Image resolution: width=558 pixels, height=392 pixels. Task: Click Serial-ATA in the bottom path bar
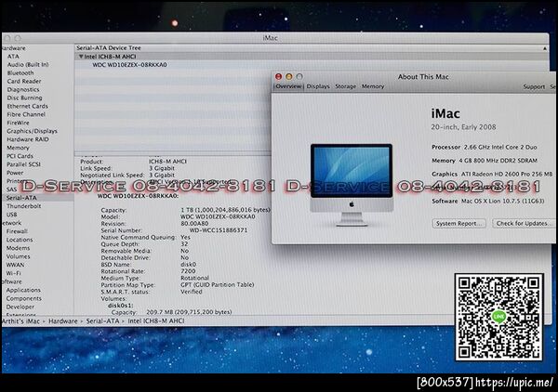coord(102,321)
